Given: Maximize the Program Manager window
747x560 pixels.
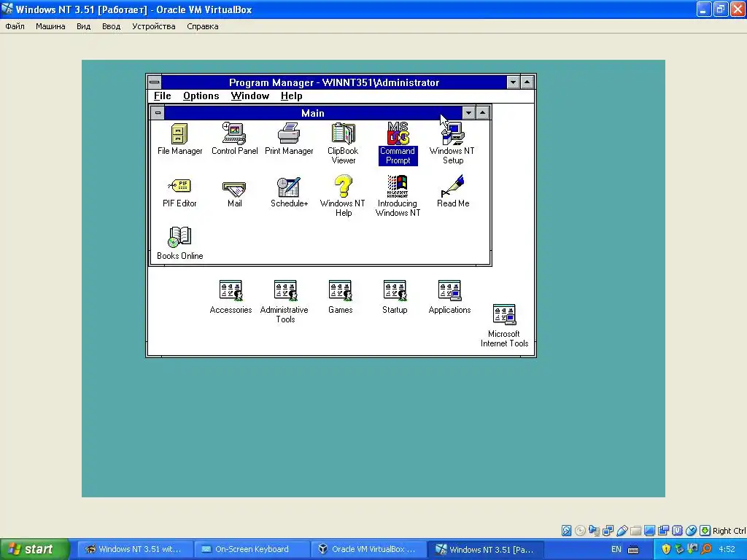Looking at the screenshot, I should [527, 82].
